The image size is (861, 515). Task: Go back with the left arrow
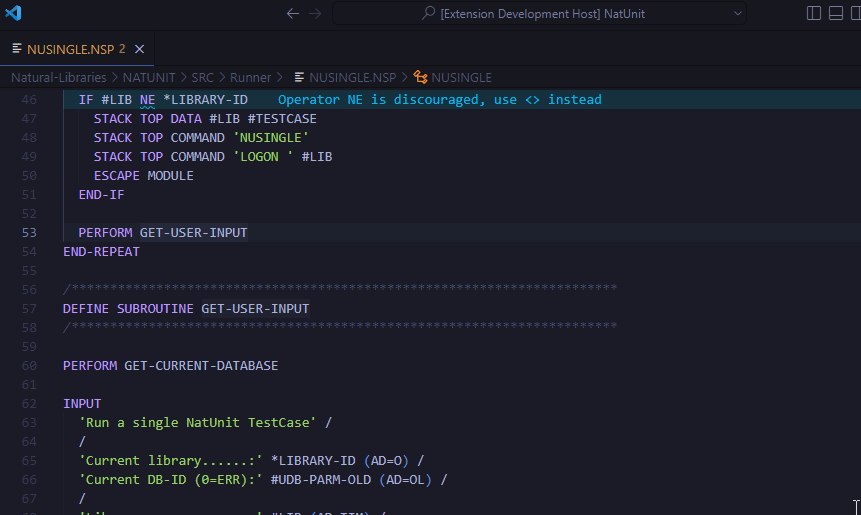coord(293,14)
